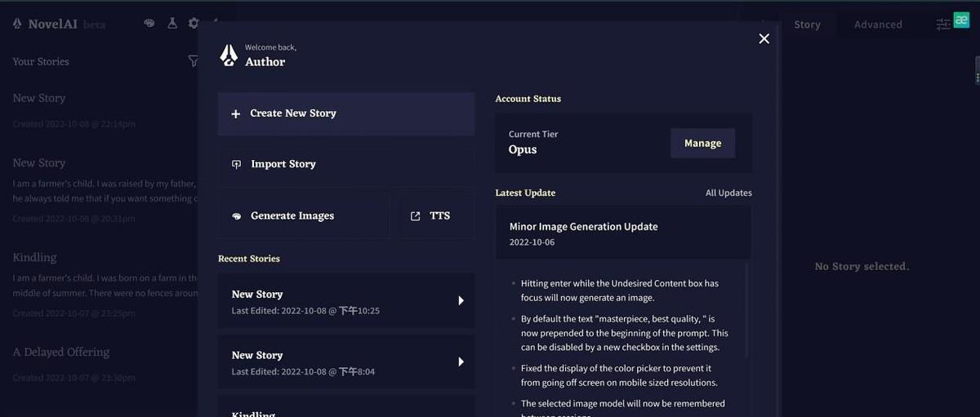Switch to the Story tab

(x=807, y=24)
